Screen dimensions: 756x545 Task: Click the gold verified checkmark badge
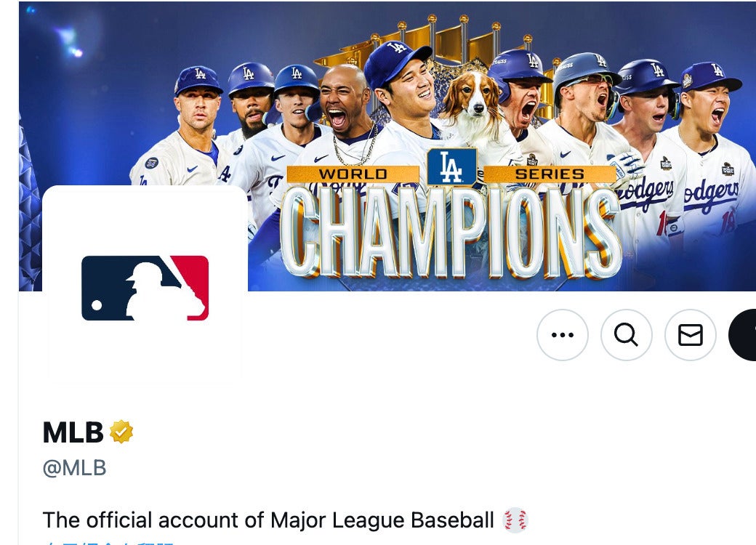pos(121,432)
